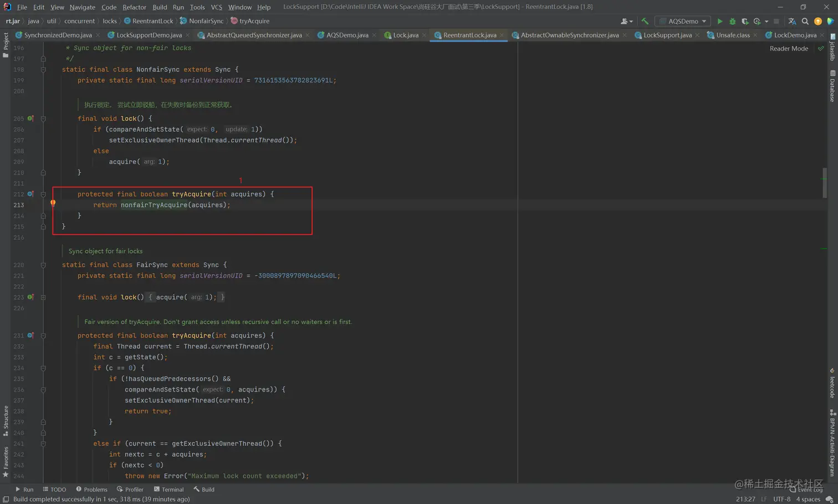Click the green inspection checkmark icon
Screen dimensions: 838x504
[x=821, y=49]
